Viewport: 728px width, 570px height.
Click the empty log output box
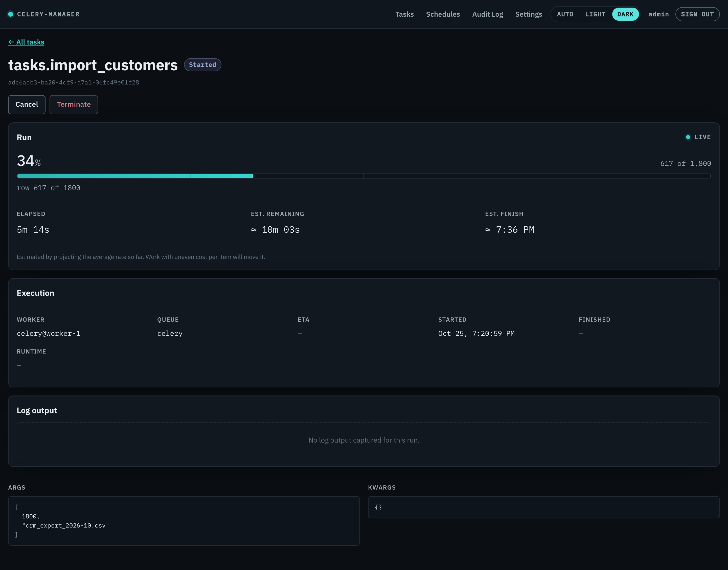coord(364,440)
